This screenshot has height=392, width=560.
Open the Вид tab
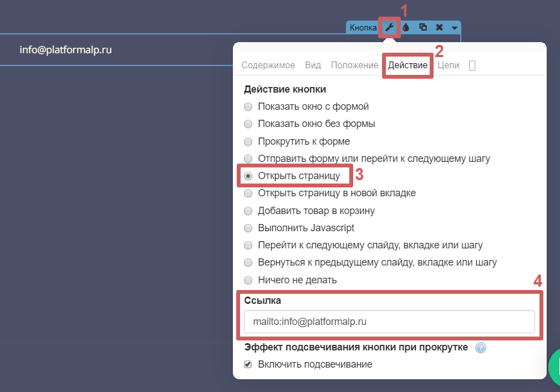coord(313,65)
